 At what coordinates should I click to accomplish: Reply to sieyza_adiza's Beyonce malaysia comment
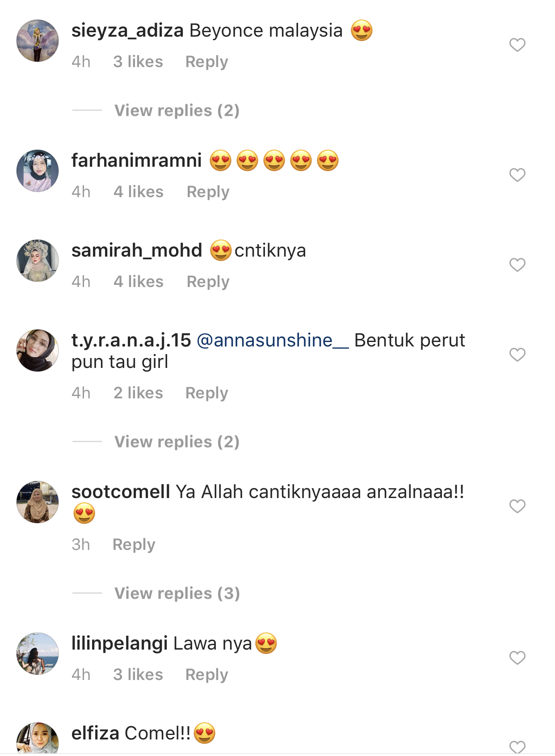pos(206,62)
